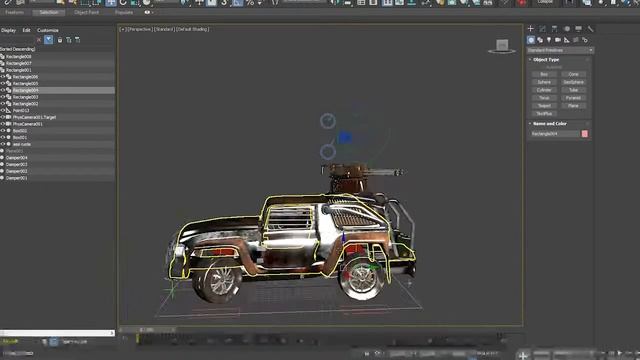Click the Sphere primitive button
Viewport: 640px width, 360px height.
pyautogui.click(x=544, y=82)
